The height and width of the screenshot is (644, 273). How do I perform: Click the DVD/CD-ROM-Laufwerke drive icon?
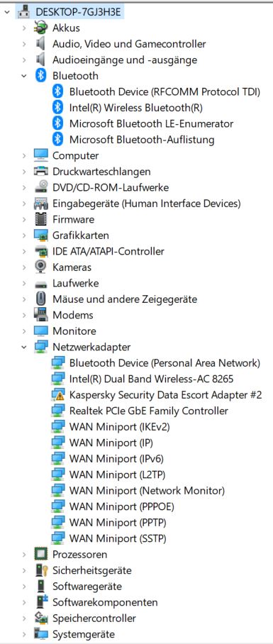point(40,187)
